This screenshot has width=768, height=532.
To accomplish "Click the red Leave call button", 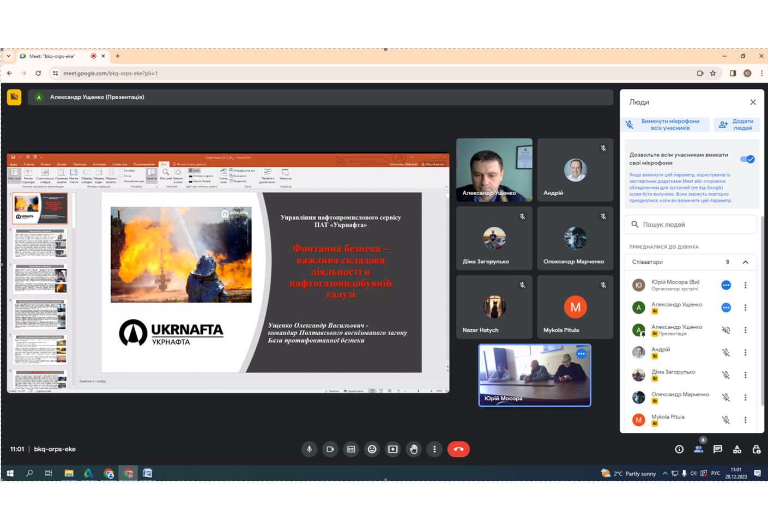I will tap(458, 449).
